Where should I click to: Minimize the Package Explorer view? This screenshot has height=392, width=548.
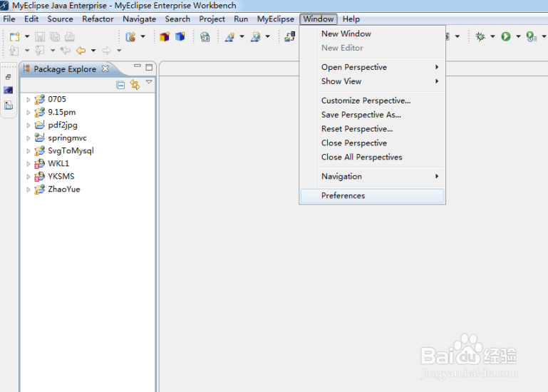click(138, 66)
